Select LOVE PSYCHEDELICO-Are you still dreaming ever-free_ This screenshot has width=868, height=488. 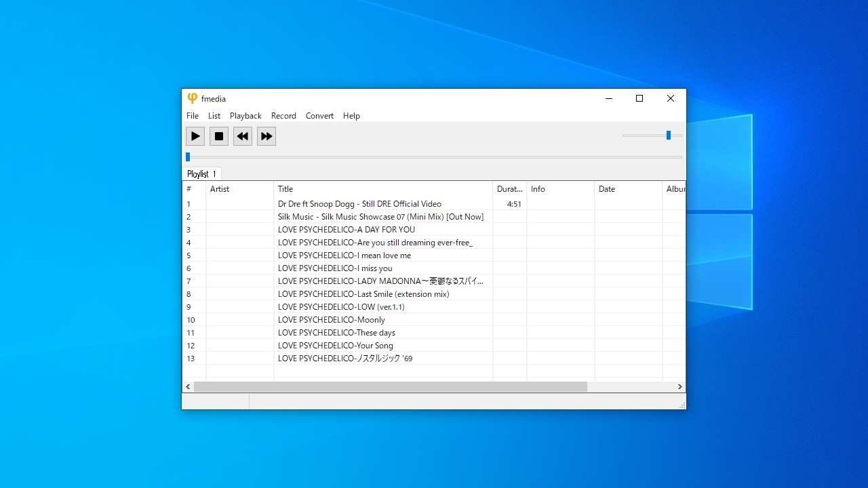point(375,243)
